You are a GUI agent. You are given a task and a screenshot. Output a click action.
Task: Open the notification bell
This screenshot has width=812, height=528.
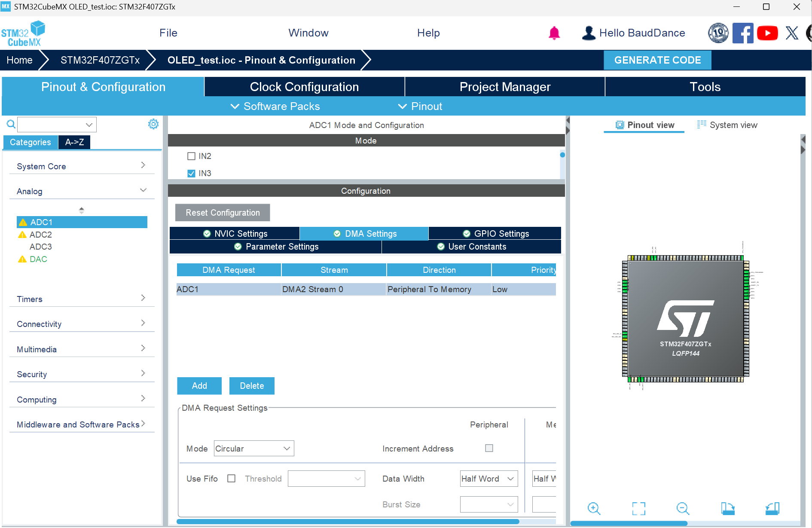pyautogui.click(x=554, y=33)
